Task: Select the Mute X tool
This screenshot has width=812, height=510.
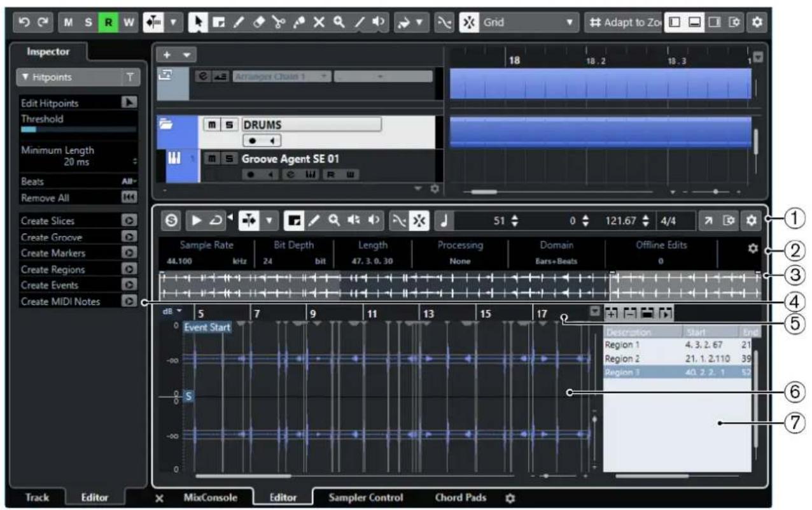Action: pyautogui.click(x=319, y=22)
